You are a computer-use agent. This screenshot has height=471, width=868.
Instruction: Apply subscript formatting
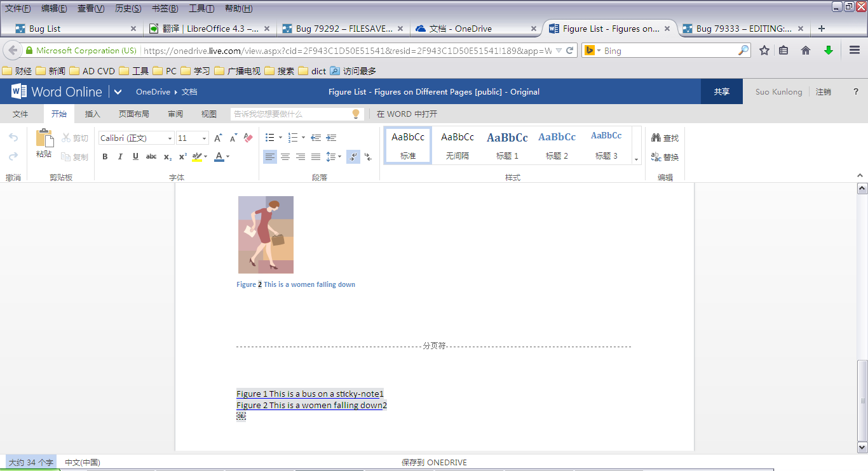[167, 157]
